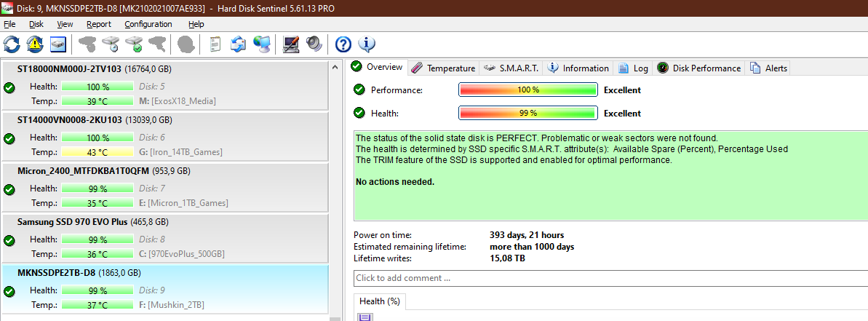Click the speaker sound toolbar icon

314,44
